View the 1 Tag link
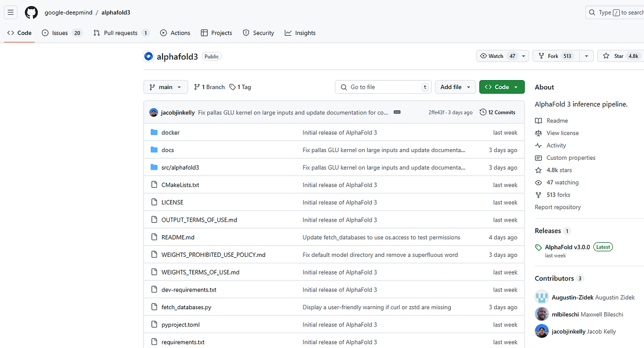Image resolution: width=644 pixels, height=348 pixels. click(240, 87)
